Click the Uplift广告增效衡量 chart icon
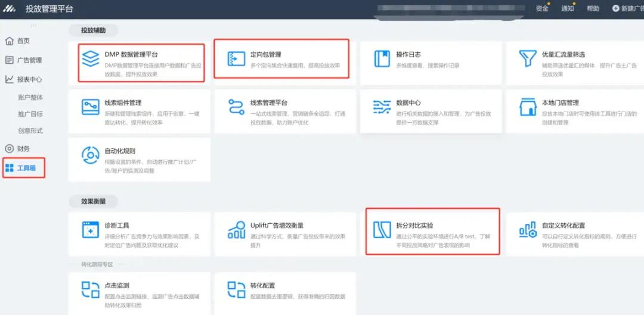The height and width of the screenshot is (315, 644). pos(236,230)
